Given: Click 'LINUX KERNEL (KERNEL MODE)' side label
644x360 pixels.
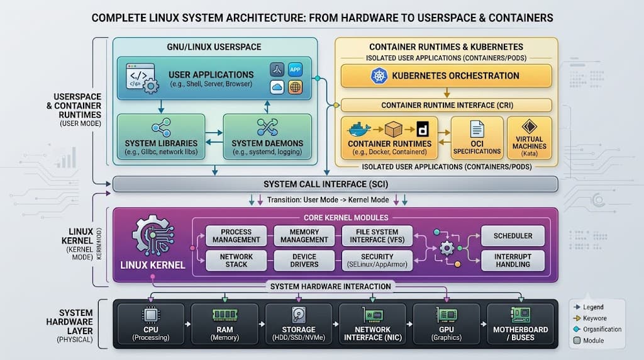Looking at the screenshot, I should (78, 244).
